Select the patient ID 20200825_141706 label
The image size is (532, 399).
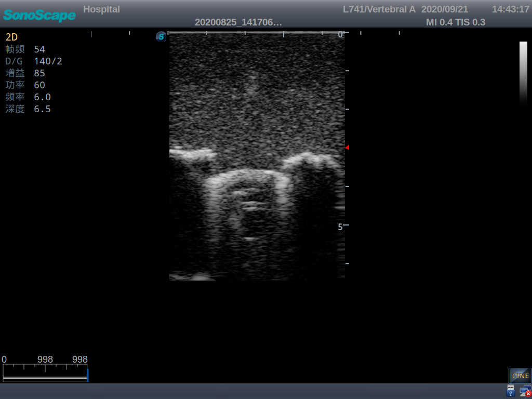[x=239, y=22]
